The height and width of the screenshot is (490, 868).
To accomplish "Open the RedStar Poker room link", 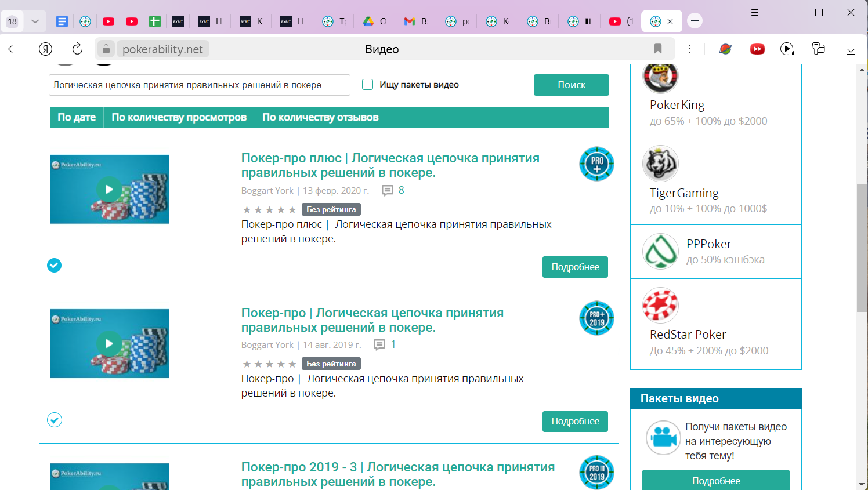I will pos(688,335).
